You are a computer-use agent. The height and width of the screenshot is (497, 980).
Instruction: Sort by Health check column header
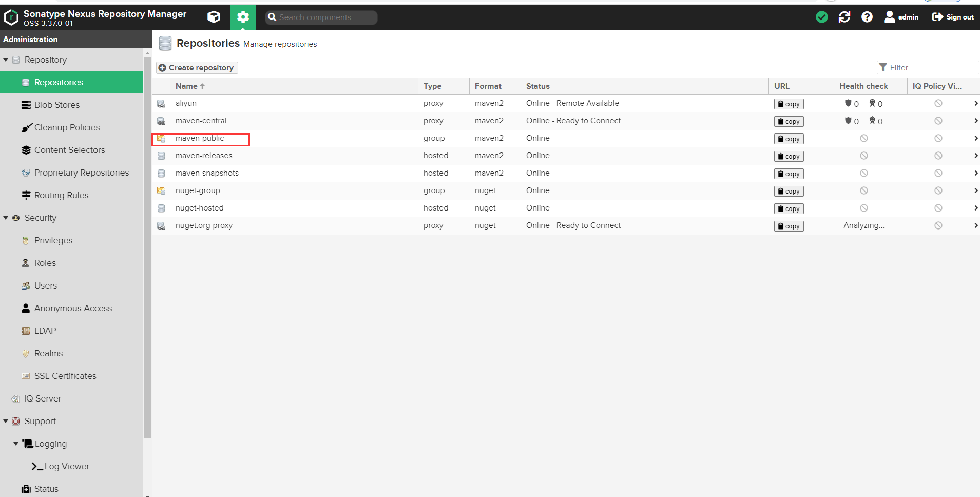(863, 86)
